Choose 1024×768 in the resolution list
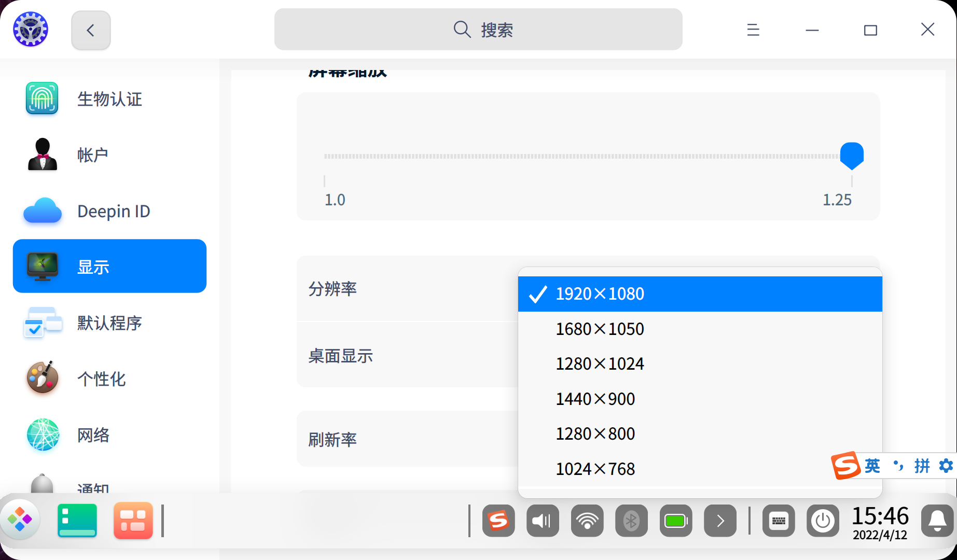The height and width of the screenshot is (560, 957). click(595, 468)
